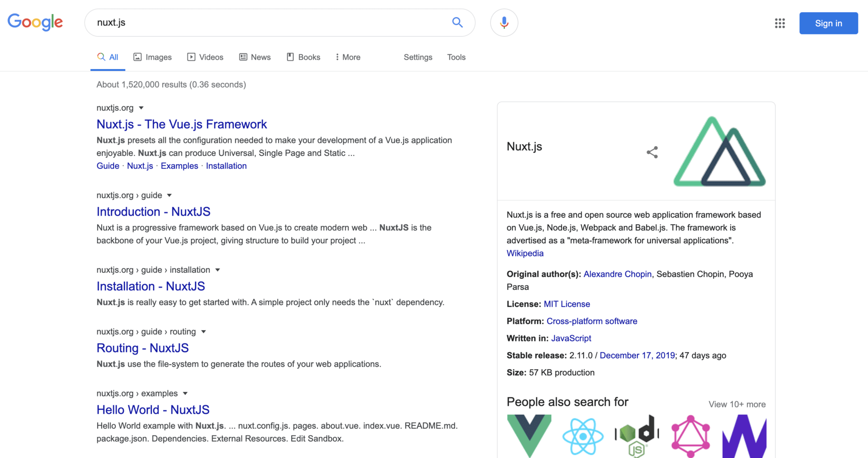
Task: Expand options for nuxtjs.org › guide result
Action: pyautogui.click(x=170, y=195)
